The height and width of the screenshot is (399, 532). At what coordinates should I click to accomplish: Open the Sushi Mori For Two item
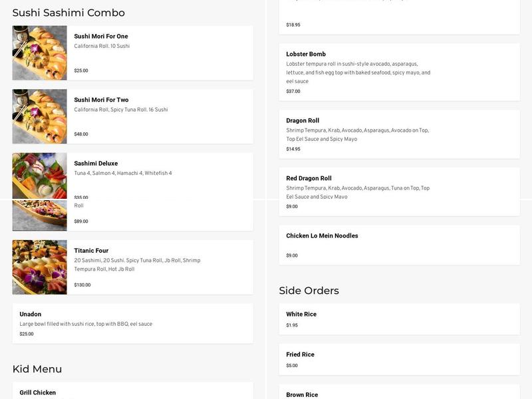point(101,100)
